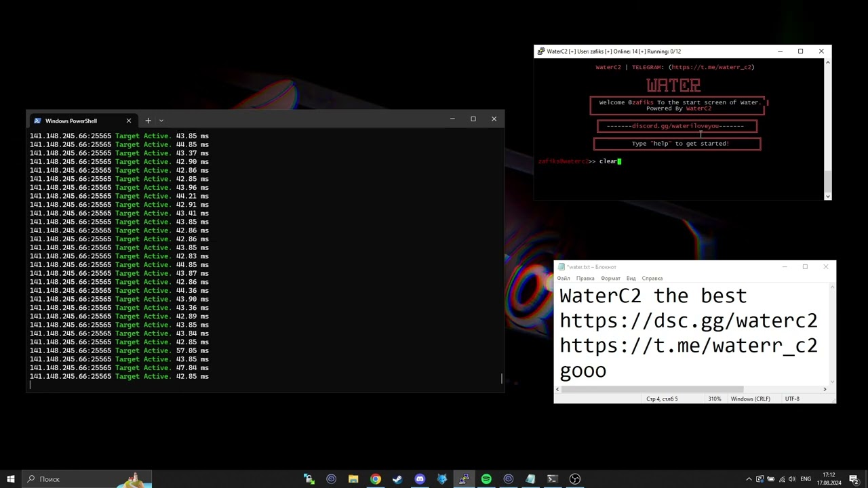This screenshot has height=488, width=868.
Task: Click the tray icon left of the battery
Action: pos(759,479)
